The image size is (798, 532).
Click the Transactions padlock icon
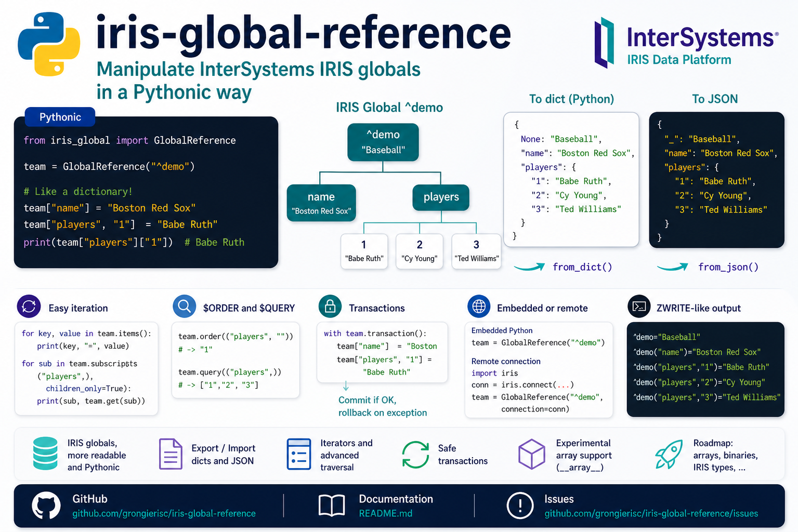tap(330, 307)
